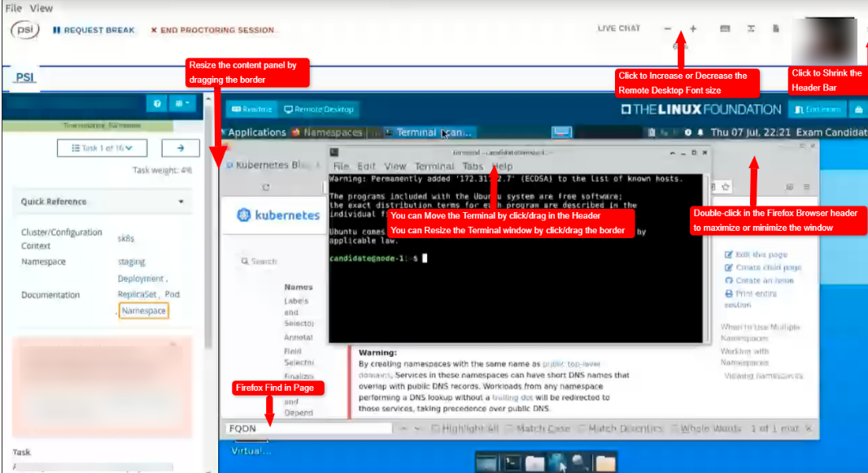Click the Print entire section link

pyautogui.click(x=751, y=299)
